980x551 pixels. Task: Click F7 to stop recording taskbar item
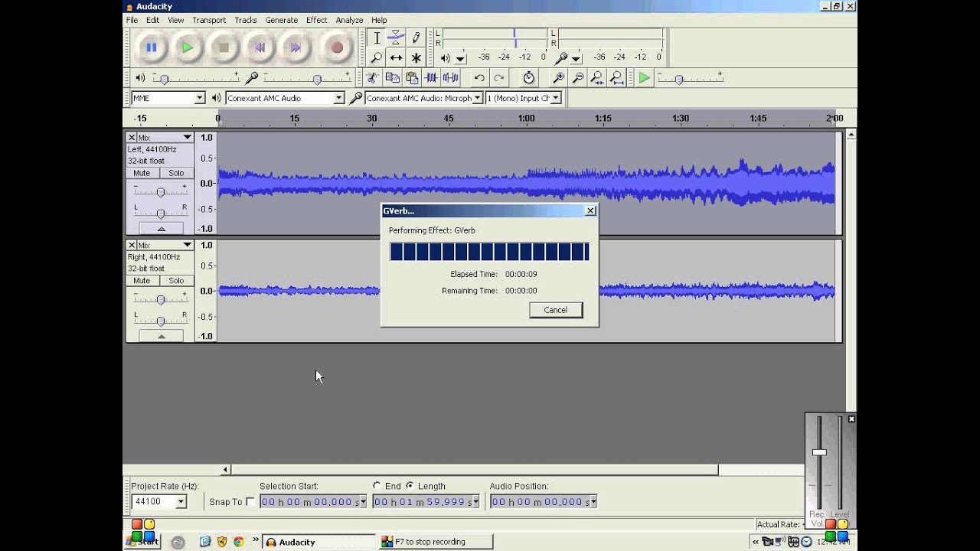point(436,542)
